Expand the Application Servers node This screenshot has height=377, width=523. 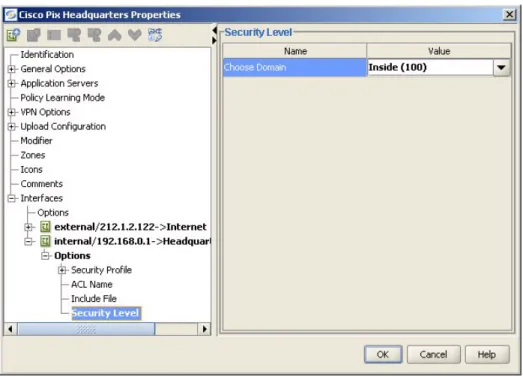[x=12, y=83]
